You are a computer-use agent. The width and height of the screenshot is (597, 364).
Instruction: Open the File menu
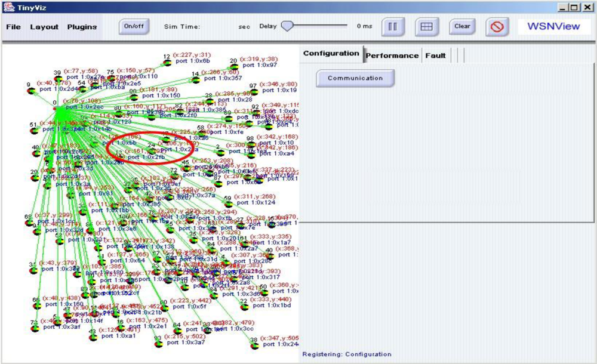pos(13,27)
